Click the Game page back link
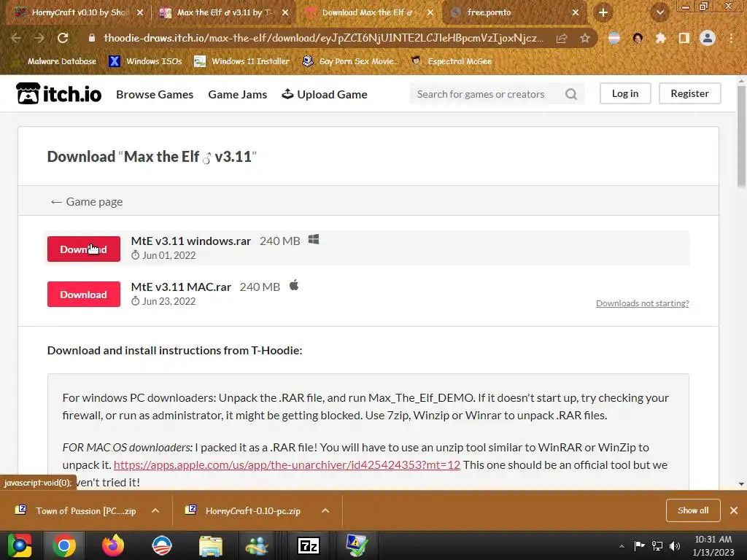747x560 pixels. click(x=86, y=201)
